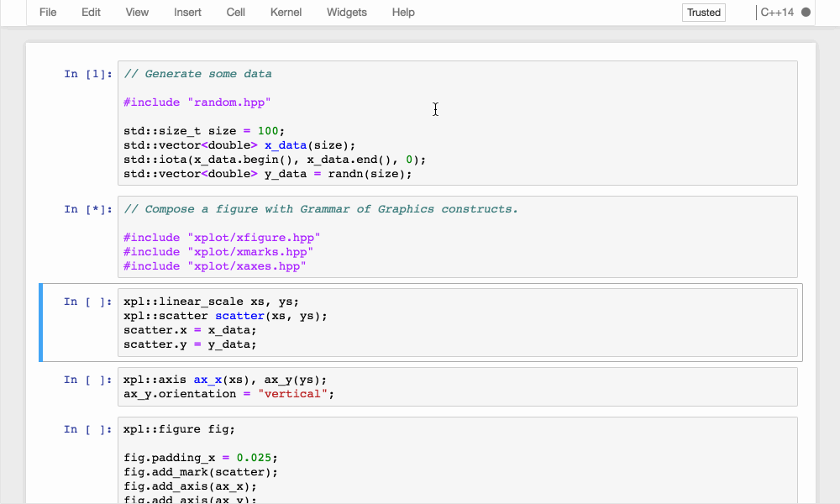The image size is (840, 504).
Task: Click the comment '// Generate some data'
Action: pos(197,74)
